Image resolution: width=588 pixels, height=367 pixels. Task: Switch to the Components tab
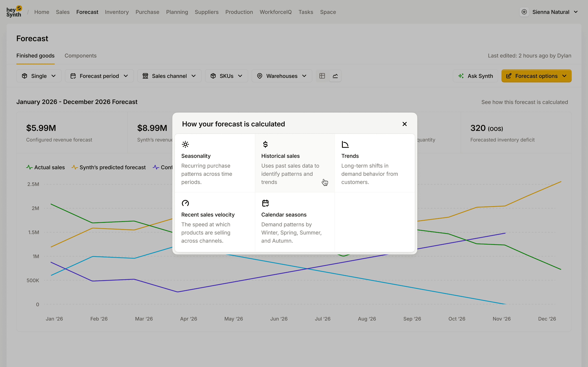click(80, 56)
